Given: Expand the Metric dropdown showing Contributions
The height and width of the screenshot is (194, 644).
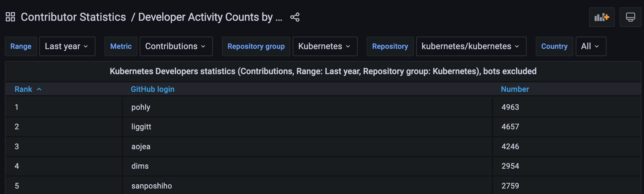Looking at the screenshot, I should coord(176,46).
